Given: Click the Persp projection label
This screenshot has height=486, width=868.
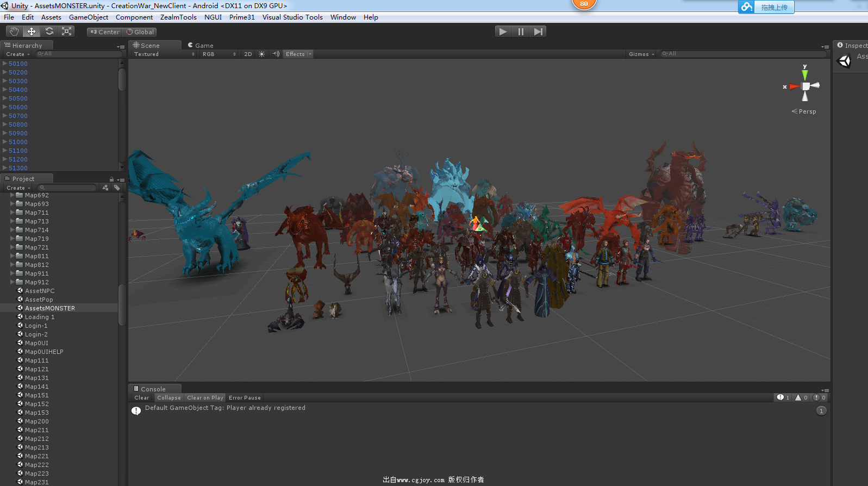Looking at the screenshot, I should pyautogui.click(x=804, y=111).
